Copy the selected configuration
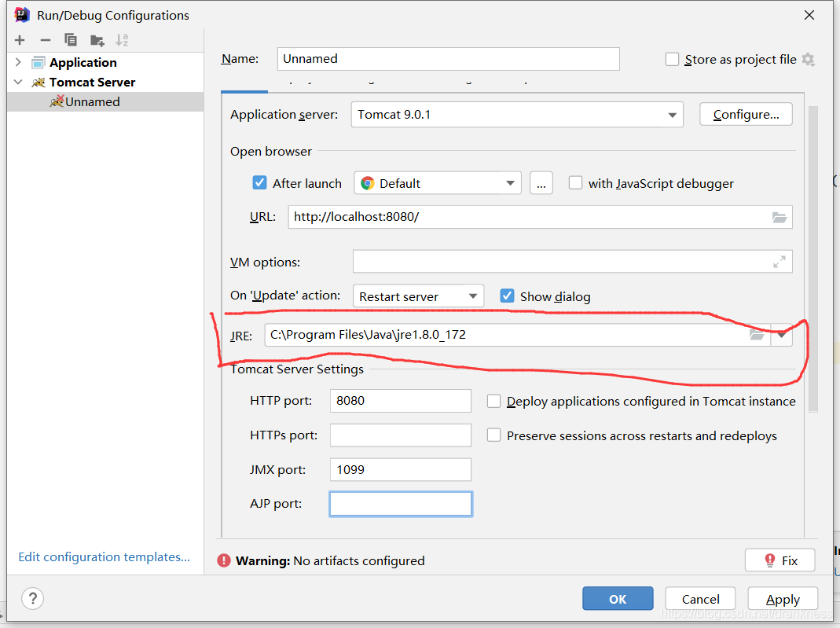The width and height of the screenshot is (840, 628). tap(71, 40)
